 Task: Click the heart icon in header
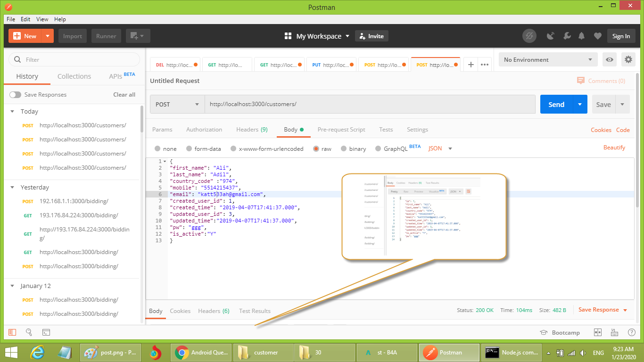(597, 36)
